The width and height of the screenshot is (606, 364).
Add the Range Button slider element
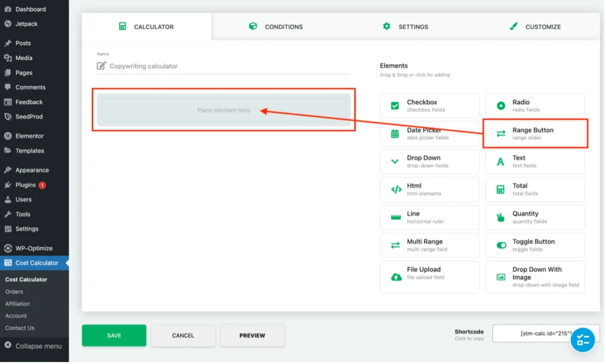pos(536,134)
